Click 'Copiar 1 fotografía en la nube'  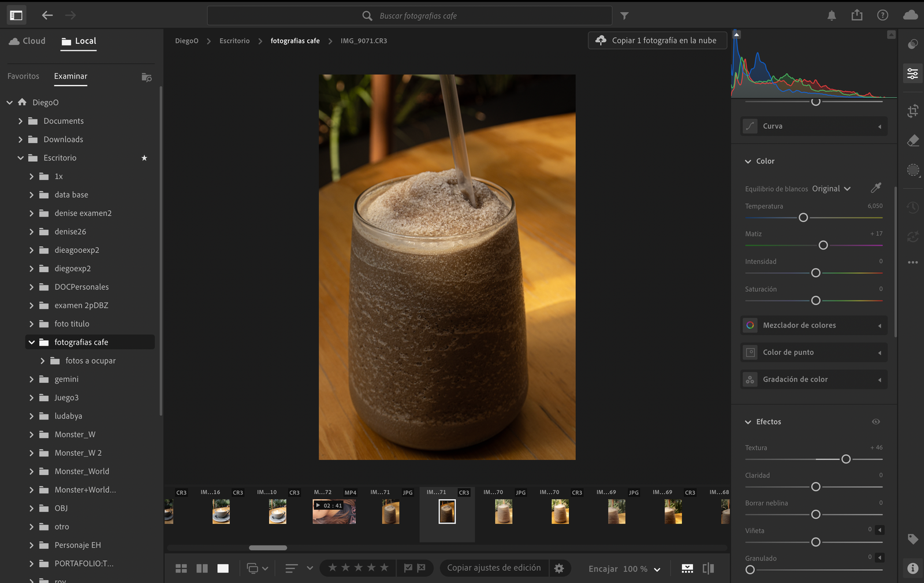pos(657,40)
